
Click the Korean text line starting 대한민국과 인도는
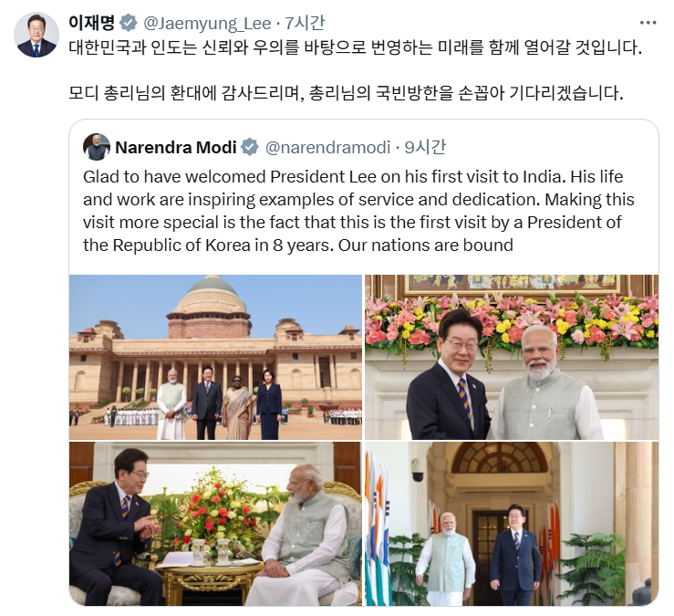355,47
